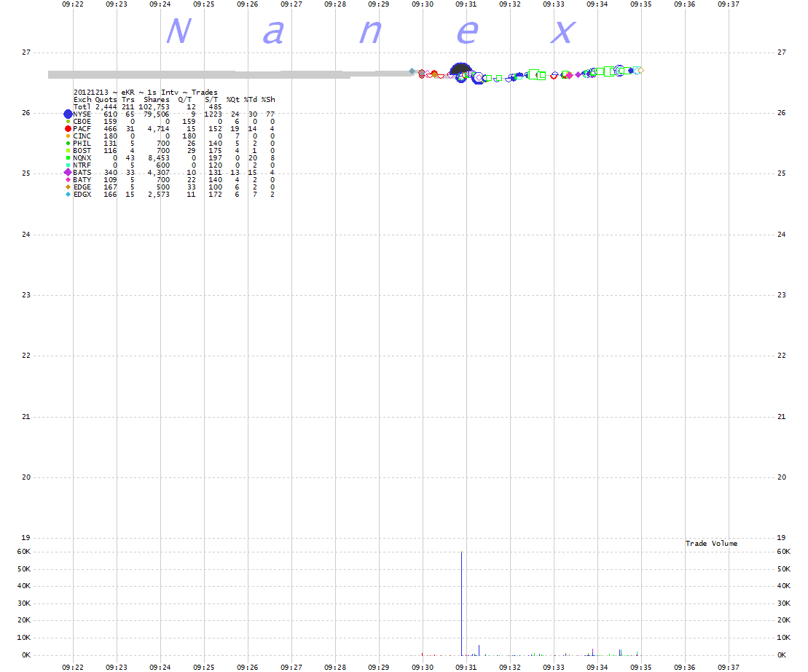Click the 'NTRF' exchange label
This screenshot has height=672, width=808.
tap(82, 165)
